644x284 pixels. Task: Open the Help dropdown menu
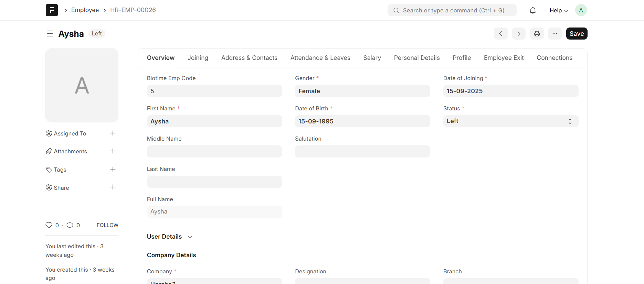(x=558, y=10)
